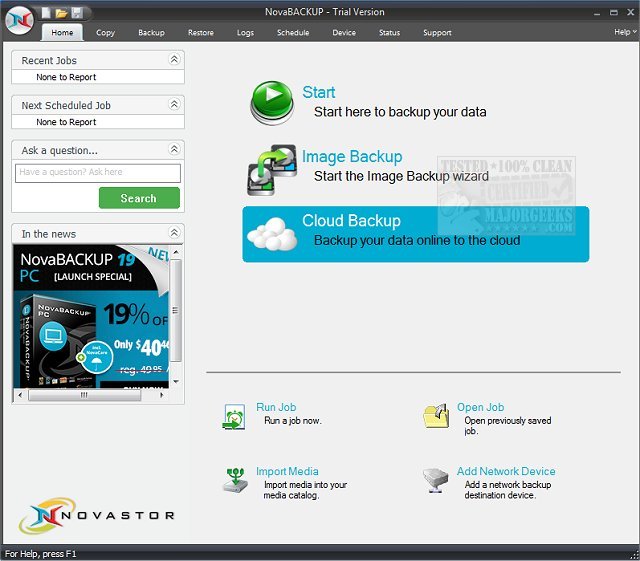640x561 pixels.
Task: Click the Image Backup link heading
Action: [352, 157]
